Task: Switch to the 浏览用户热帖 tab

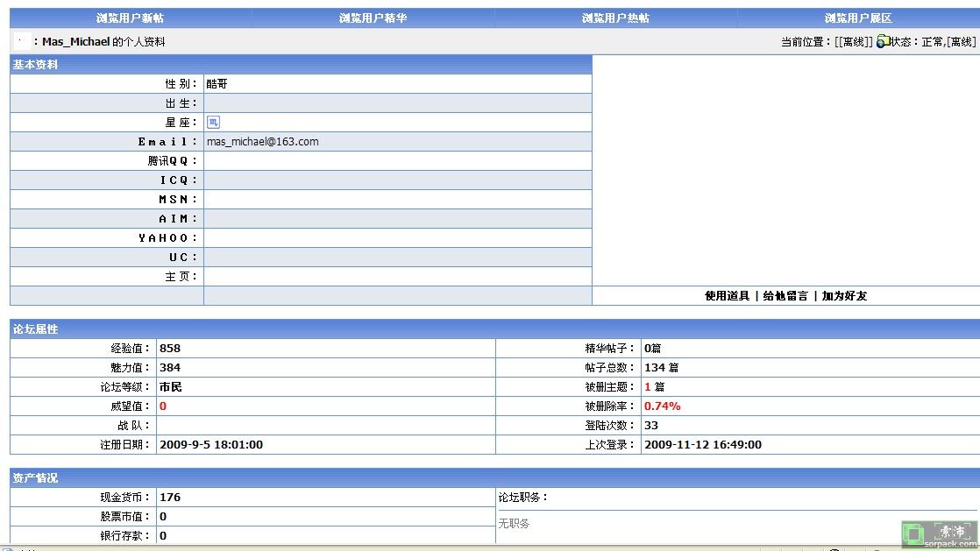Action: tap(615, 18)
